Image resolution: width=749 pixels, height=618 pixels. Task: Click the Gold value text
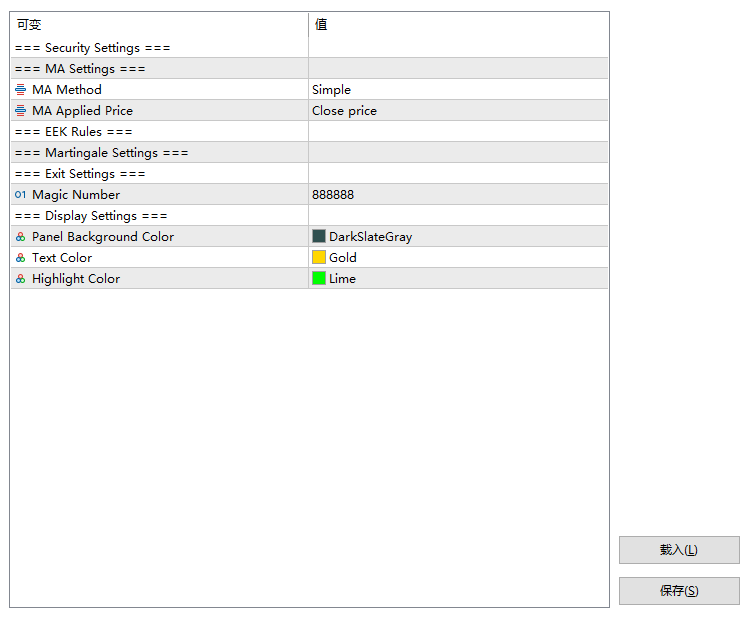click(x=342, y=258)
